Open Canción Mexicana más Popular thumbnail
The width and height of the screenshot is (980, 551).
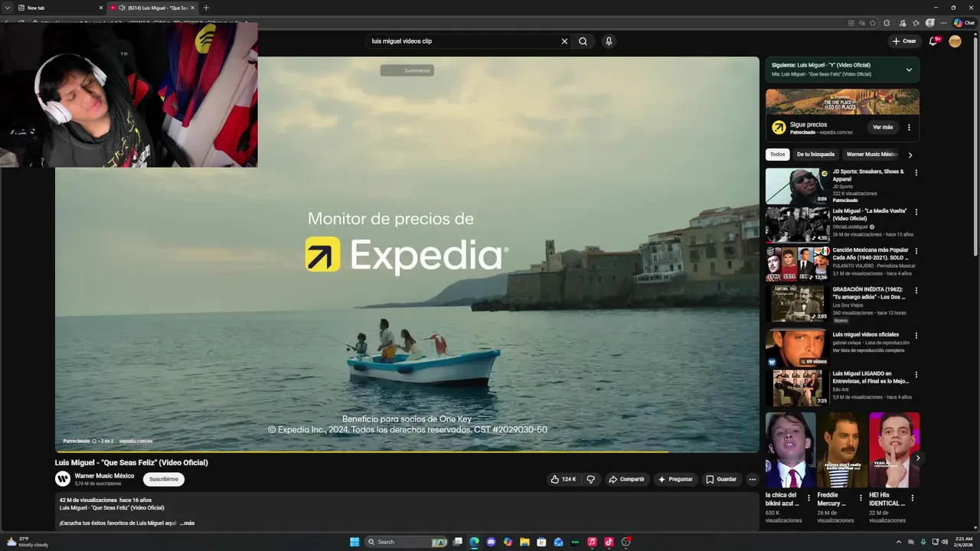798,263
